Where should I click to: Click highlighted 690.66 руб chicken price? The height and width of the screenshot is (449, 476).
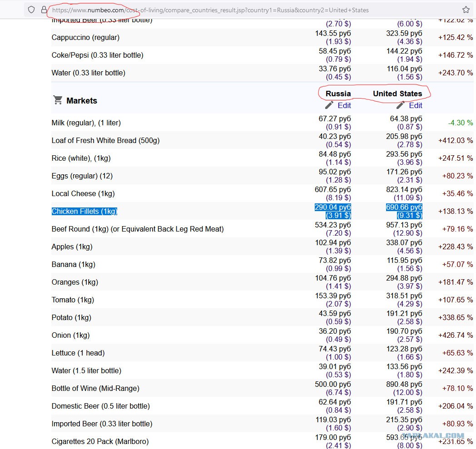click(x=404, y=207)
